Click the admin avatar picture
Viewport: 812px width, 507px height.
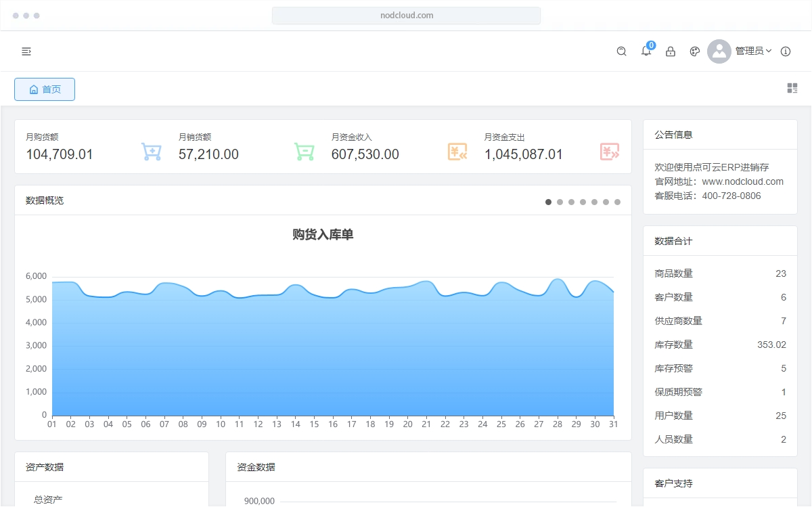pos(719,51)
